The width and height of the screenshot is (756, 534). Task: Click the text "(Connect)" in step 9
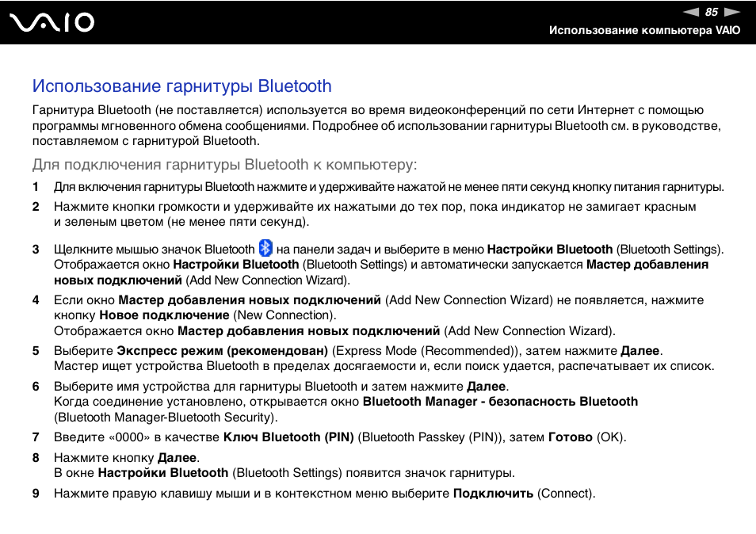pyautogui.click(x=566, y=494)
